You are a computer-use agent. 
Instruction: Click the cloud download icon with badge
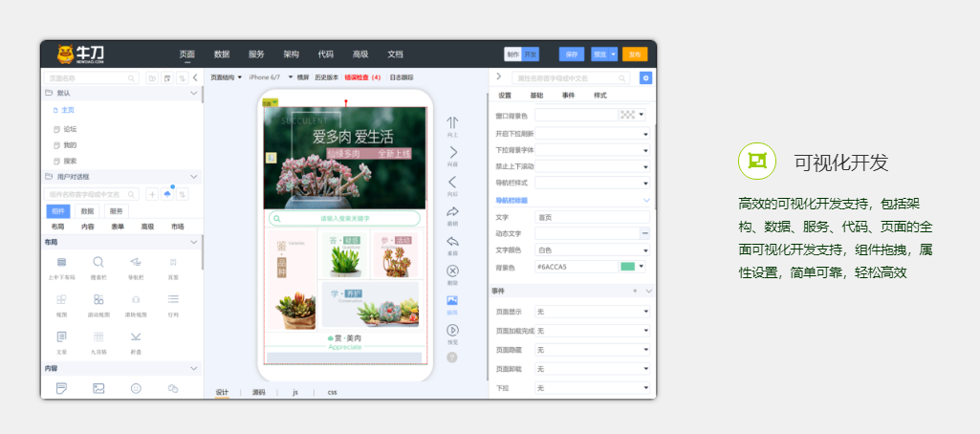pos(167,194)
